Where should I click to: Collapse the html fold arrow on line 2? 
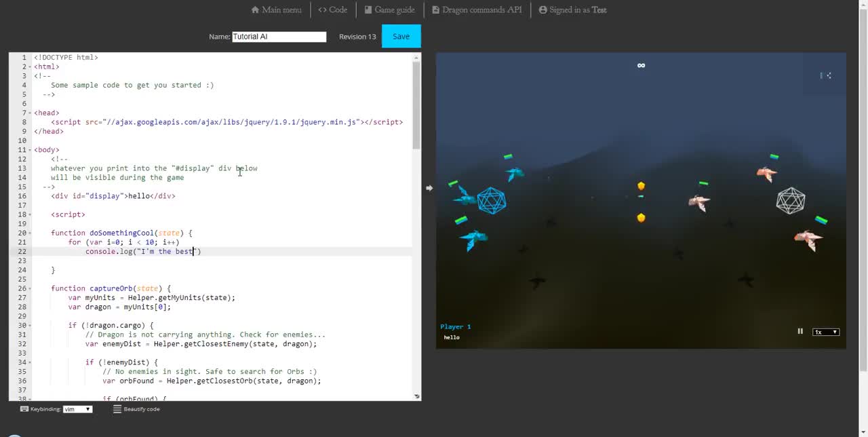pyautogui.click(x=30, y=66)
